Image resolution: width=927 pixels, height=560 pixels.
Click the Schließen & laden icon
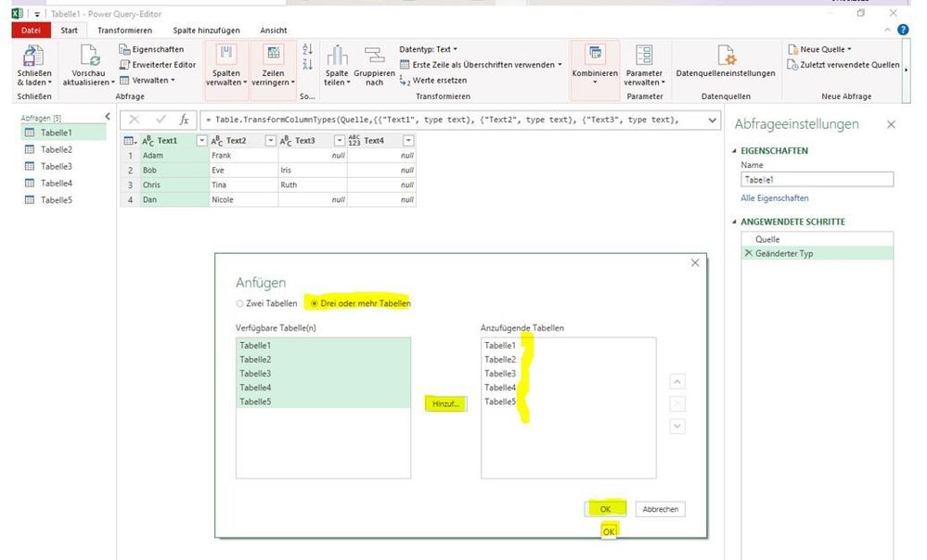(33, 57)
